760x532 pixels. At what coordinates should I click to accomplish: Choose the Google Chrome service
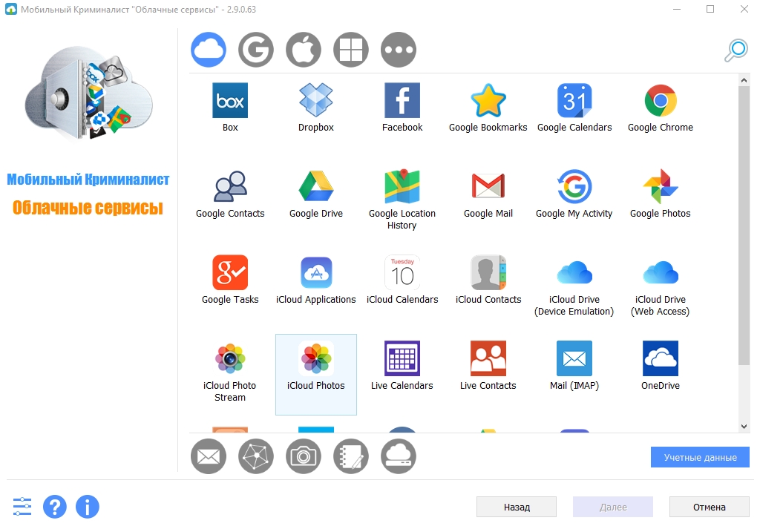click(660, 100)
